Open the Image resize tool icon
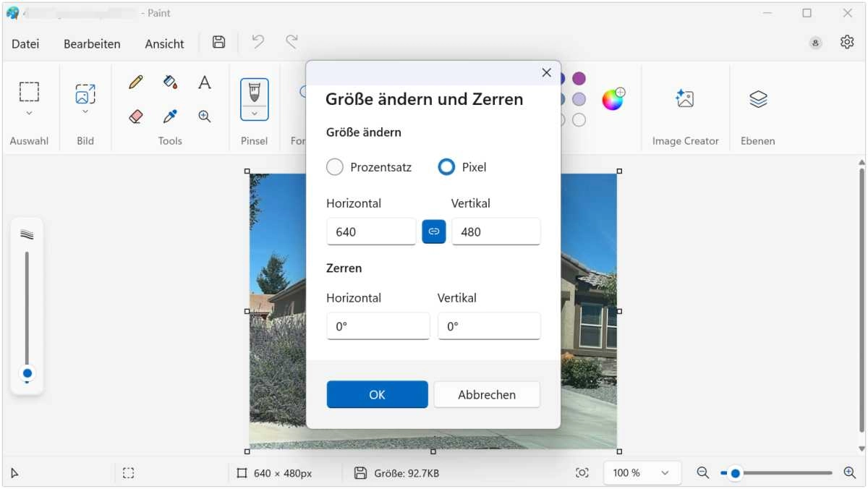This screenshot has height=489, width=868. point(85,93)
